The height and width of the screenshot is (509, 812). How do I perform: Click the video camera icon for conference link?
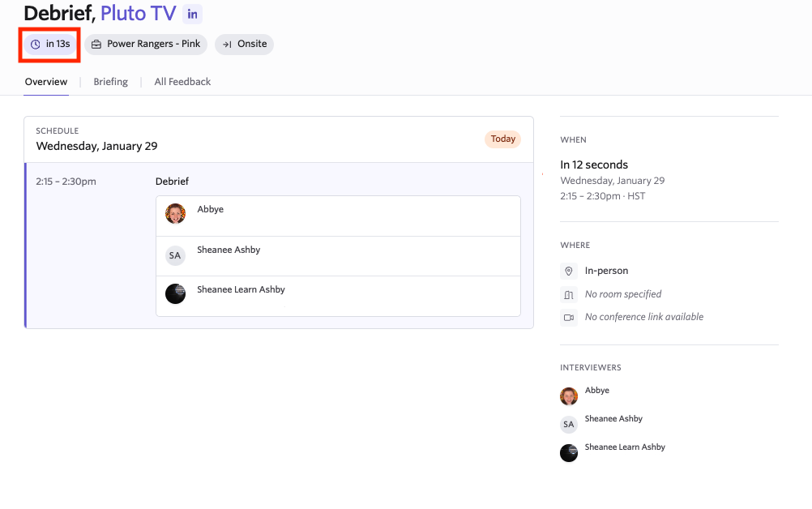click(x=569, y=317)
